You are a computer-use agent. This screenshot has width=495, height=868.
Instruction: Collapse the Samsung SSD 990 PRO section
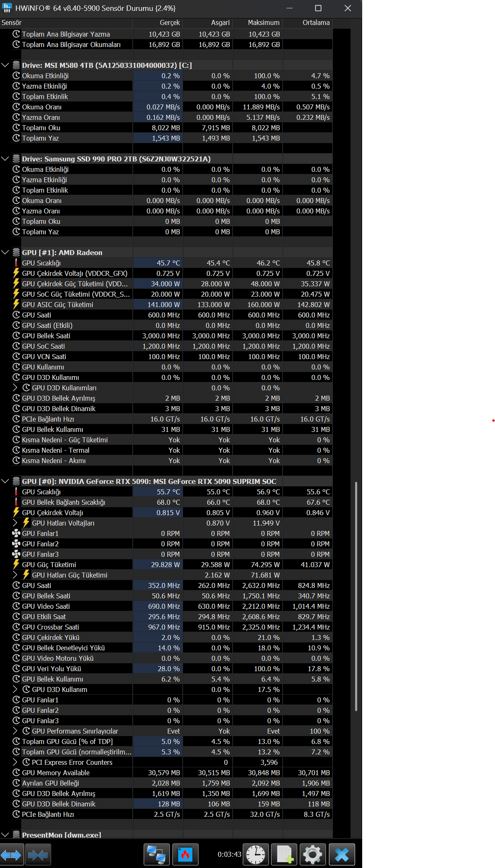click(x=5, y=159)
